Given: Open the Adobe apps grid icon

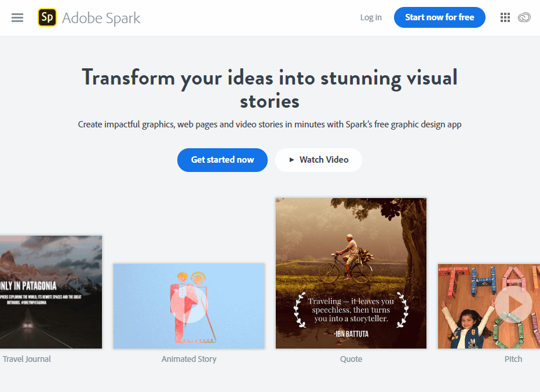Looking at the screenshot, I should pos(505,17).
